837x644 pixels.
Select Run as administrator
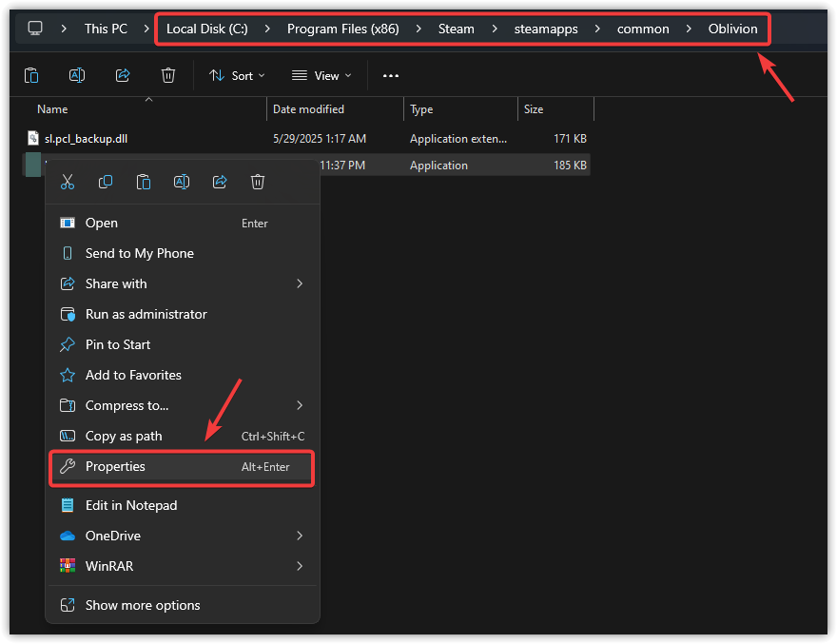click(146, 314)
